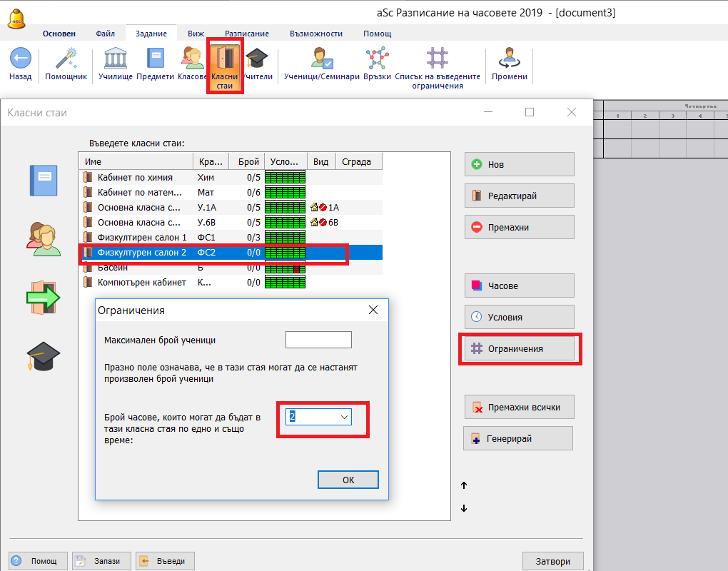Image resolution: width=728 pixels, height=571 pixels.
Task: Open list of entered constraints icon
Action: tap(438, 60)
